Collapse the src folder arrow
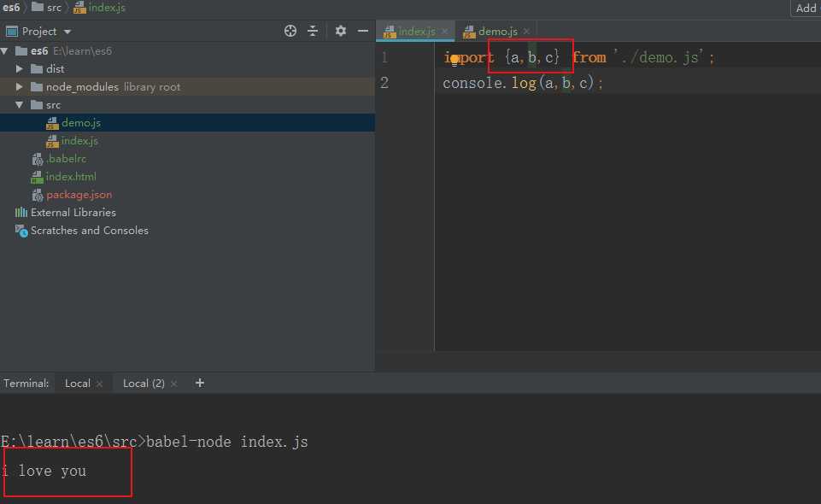 click(20, 105)
